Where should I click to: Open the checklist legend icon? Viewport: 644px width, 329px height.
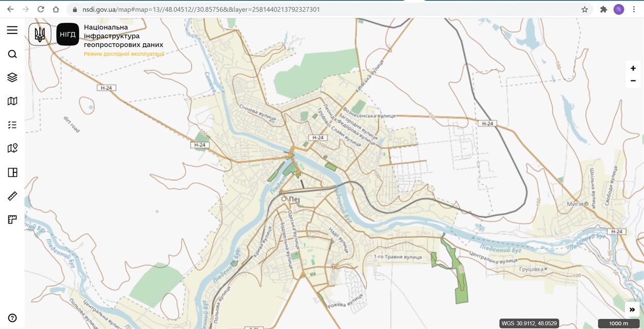pyautogui.click(x=12, y=125)
